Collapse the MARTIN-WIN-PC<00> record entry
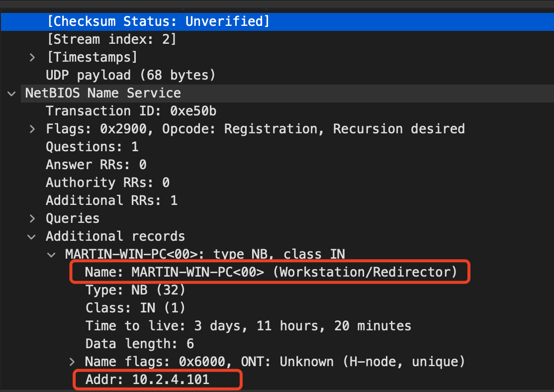Screen dimensions: 554x392 click(x=52, y=254)
